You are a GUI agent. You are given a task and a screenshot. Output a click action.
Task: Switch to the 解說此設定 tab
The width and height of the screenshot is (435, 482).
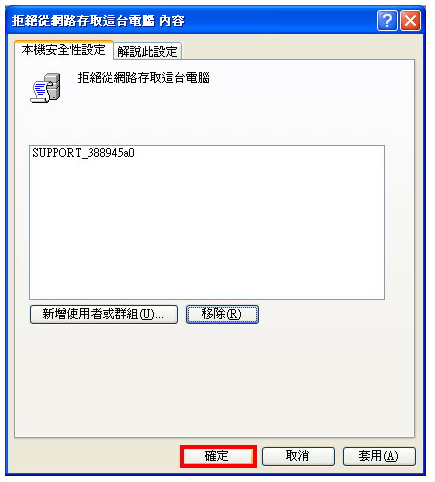147,52
